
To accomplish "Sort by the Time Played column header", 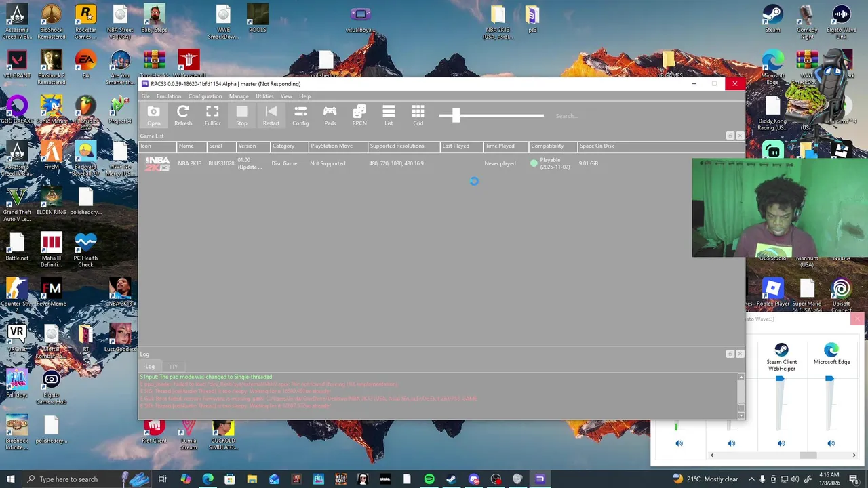I will (x=505, y=146).
